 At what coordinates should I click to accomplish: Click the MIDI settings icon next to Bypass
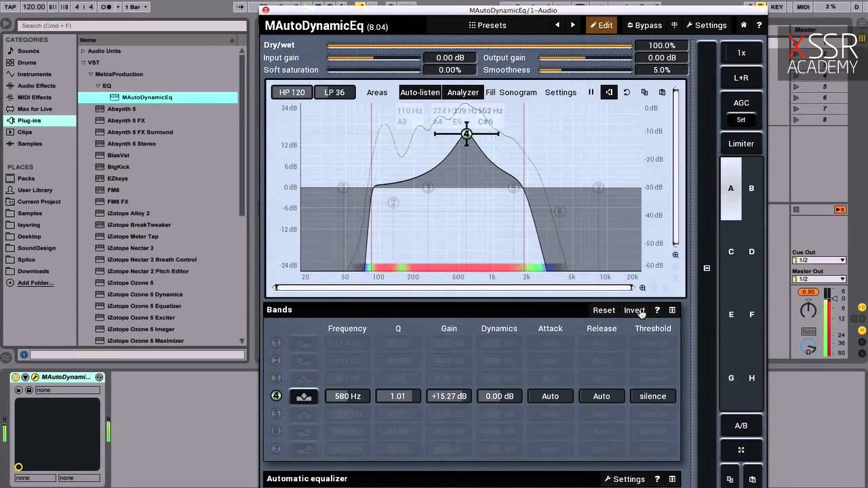[675, 25]
